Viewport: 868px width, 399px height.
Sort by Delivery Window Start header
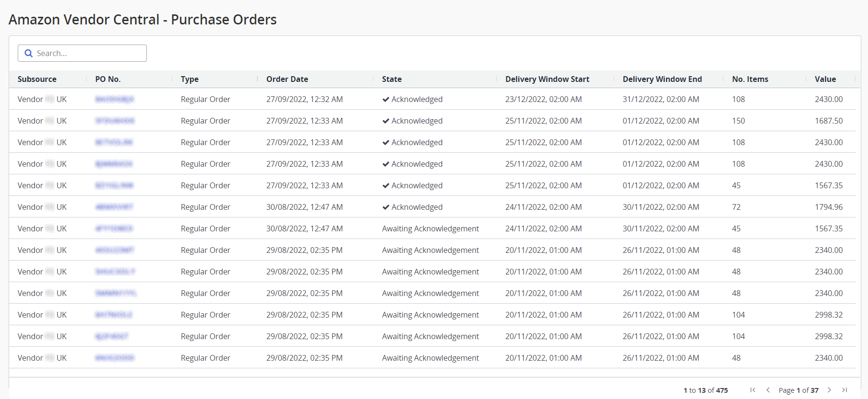pos(547,79)
